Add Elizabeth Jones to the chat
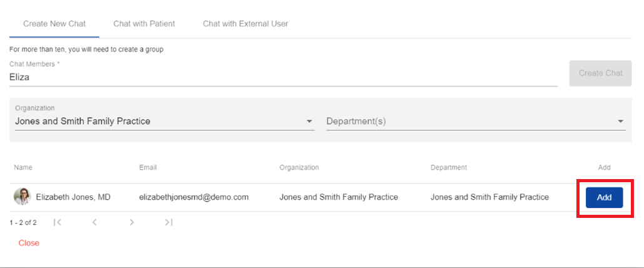The height and width of the screenshot is (268, 644). point(604,197)
